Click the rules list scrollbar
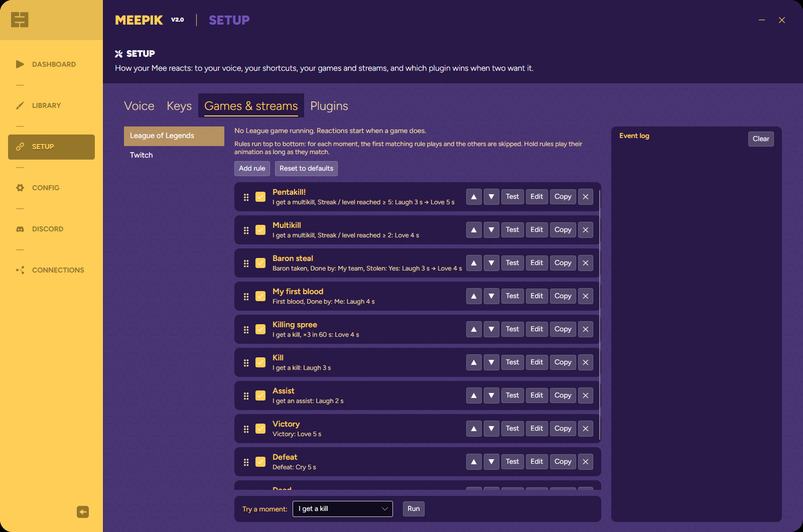This screenshot has height=532, width=803. tap(600, 315)
